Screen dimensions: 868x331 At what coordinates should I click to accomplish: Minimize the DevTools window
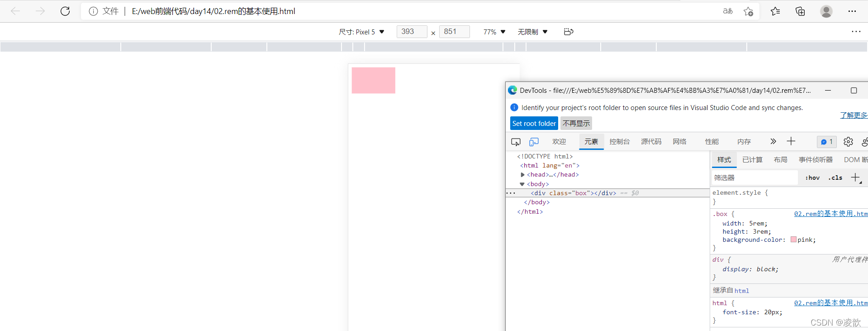pyautogui.click(x=828, y=90)
